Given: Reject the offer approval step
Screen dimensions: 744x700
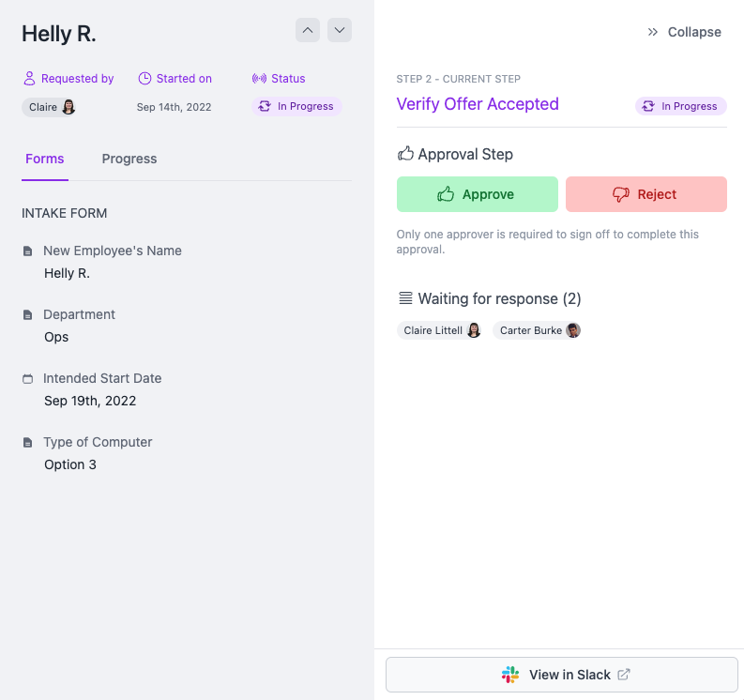Looking at the screenshot, I should click(x=645, y=194).
